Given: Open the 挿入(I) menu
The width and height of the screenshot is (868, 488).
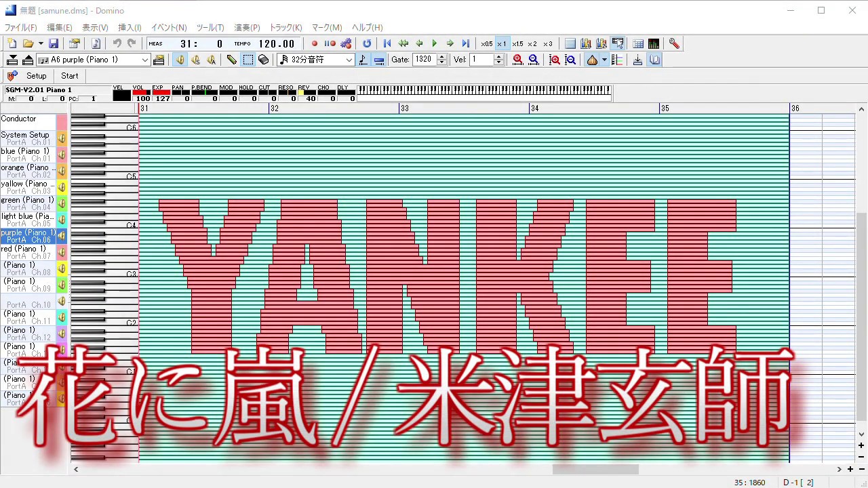Looking at the screenshot, I should [x=130, y=28].
